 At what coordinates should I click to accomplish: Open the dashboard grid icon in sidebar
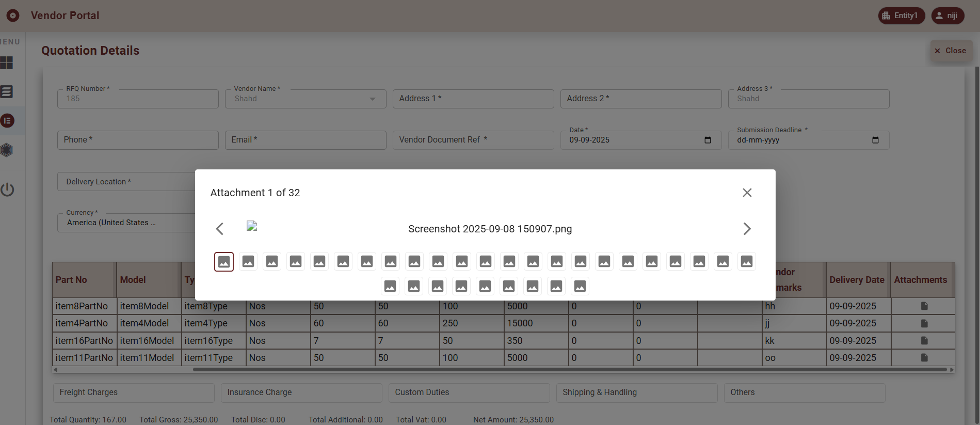coord(7,63)
